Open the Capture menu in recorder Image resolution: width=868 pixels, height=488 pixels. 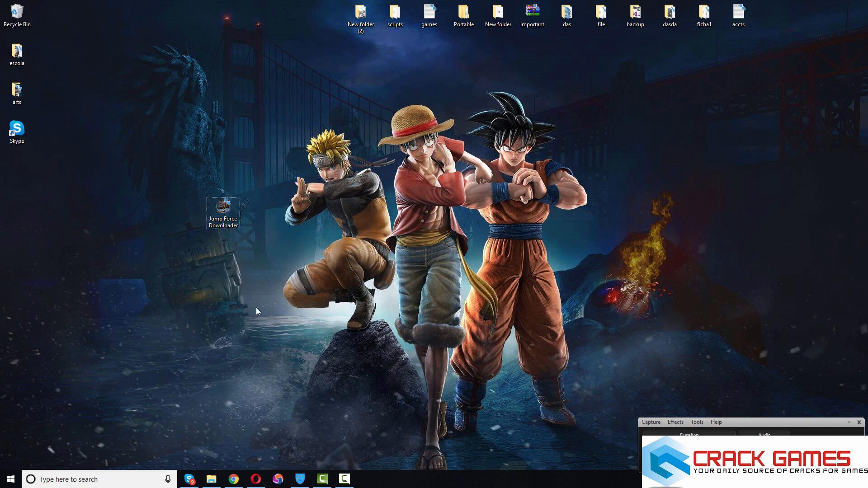pyautogui.click(x=651, y=422)
